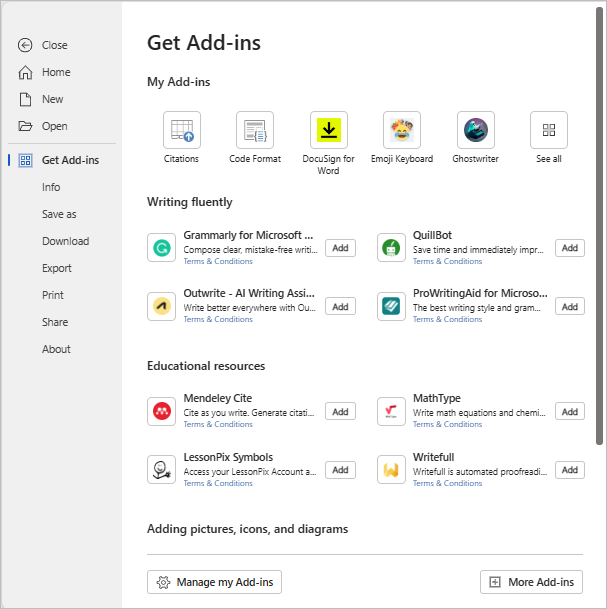
Task: Open MathType Terms & Conditions link
Action: pyautogui.click(x=447, y=425)
